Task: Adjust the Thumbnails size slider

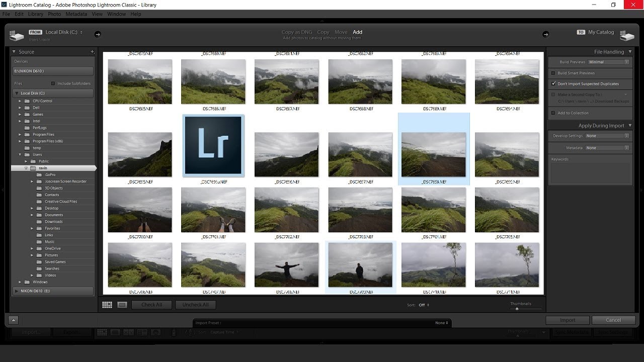Action: pos(517,309)
